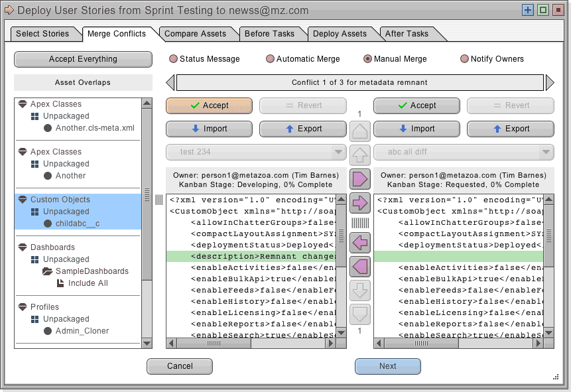This screenshot has height=392, width=571.
Task: Click the purple copy-line-right arrow icon
Action: [x=360, y=202]
